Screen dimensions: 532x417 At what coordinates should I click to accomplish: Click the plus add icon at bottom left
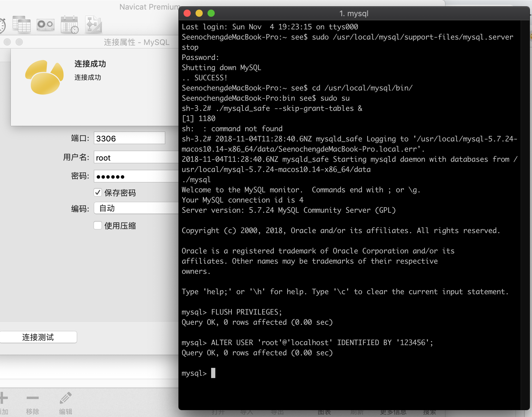pyautogui.click(x=4, y=398)
